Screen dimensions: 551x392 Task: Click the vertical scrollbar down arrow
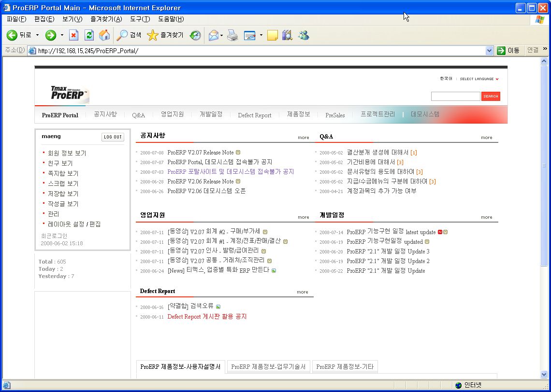(x=544, y=375)
